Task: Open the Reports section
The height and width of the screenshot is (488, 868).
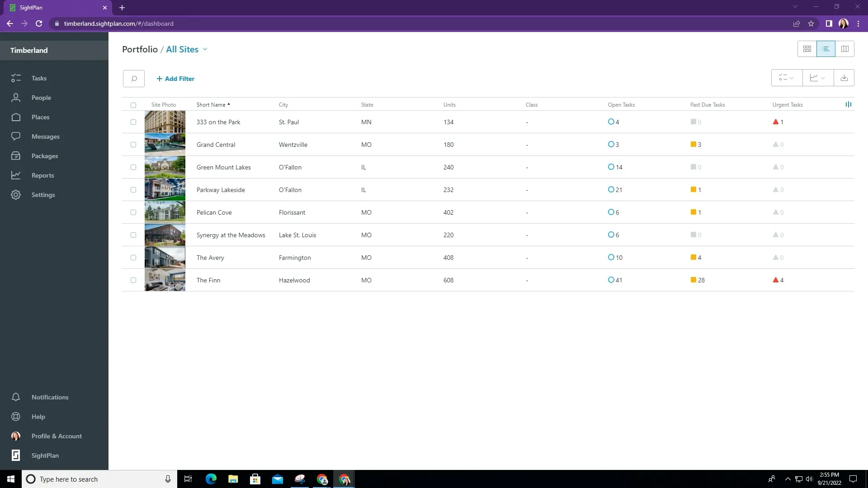Action: click(x=42, y=175)
